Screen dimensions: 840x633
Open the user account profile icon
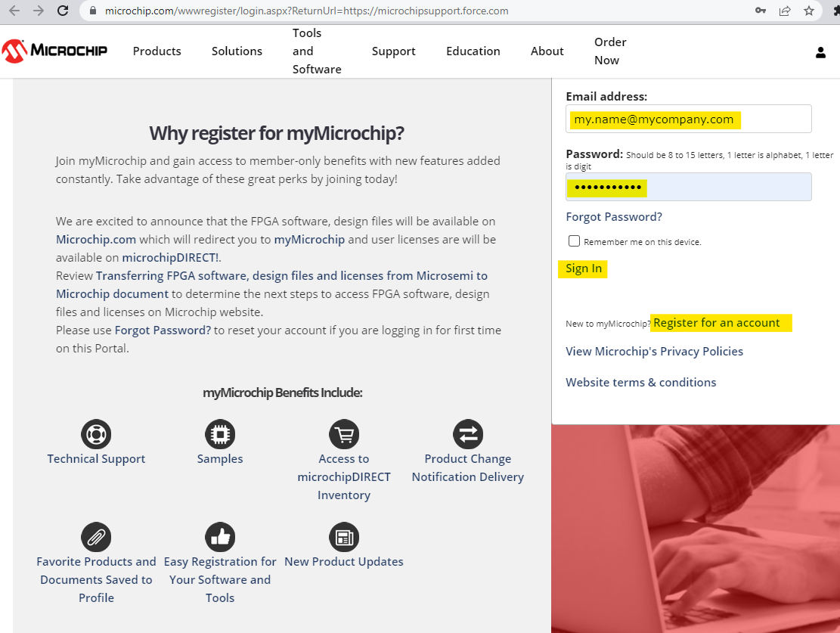point(820,52)
